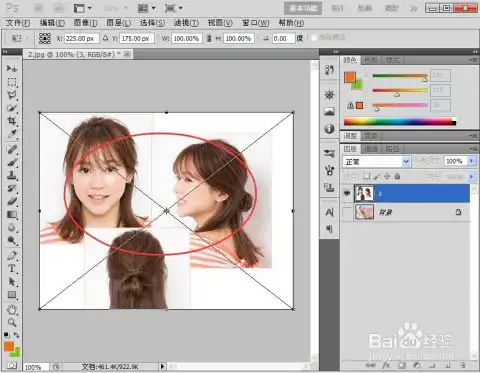Open the Character panel icon

click(329, 212)
